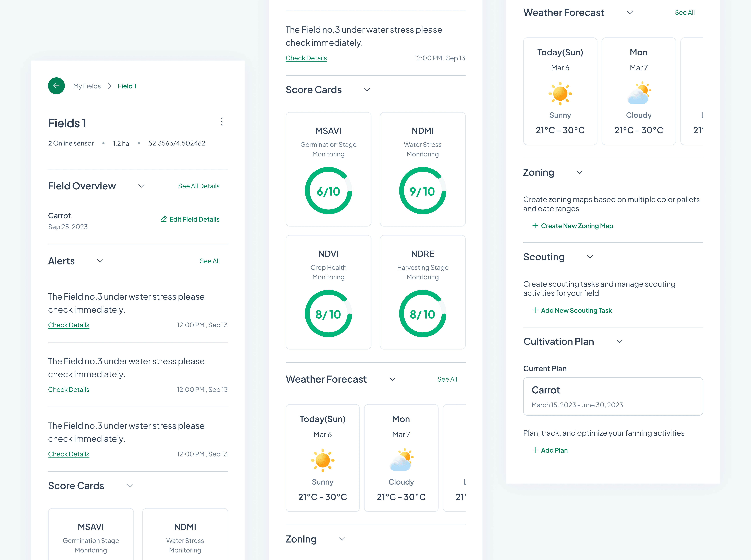Collapse the Scouting section chevron
The image size is (751, 560).
[x=590, y=257]
